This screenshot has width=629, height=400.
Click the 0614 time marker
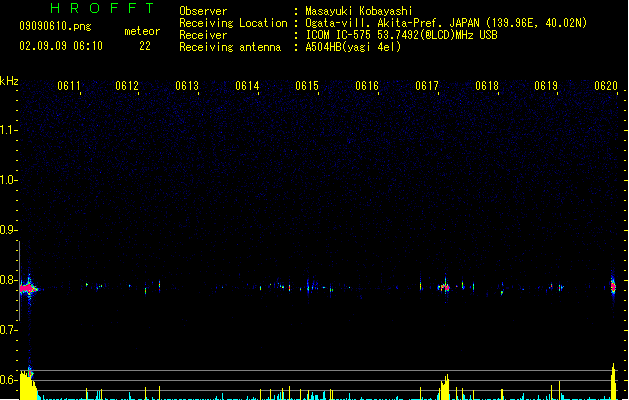[247, 85]
